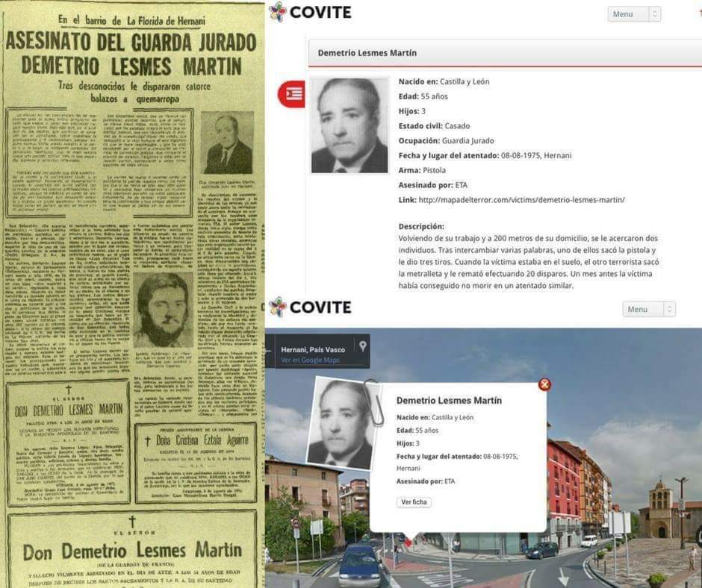Click the Demetrio Lesmes Martín card header
Viewport: 702px width, 588px height.
click(505, 53)
